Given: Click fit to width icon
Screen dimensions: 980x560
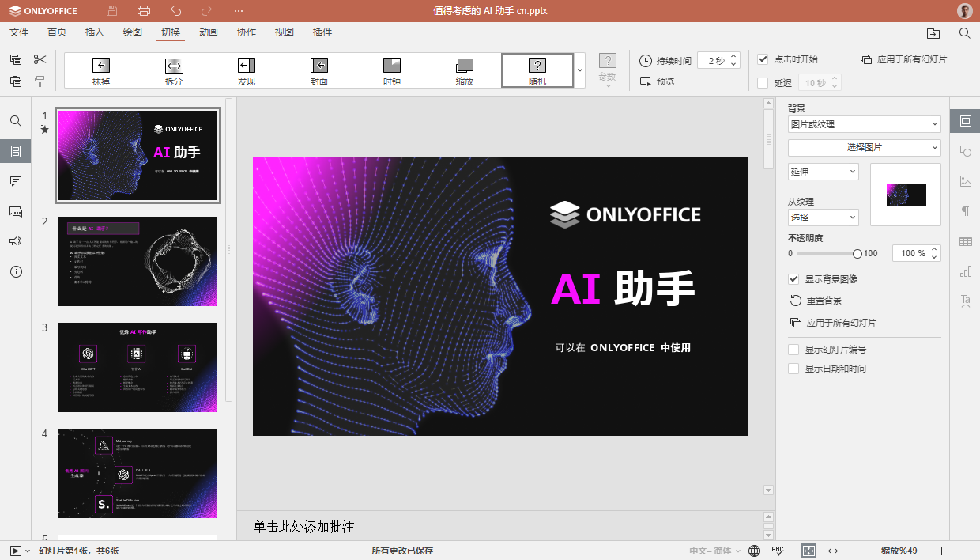Looking at the screenshot, I should pyautogui.click(x=832, y=551).
